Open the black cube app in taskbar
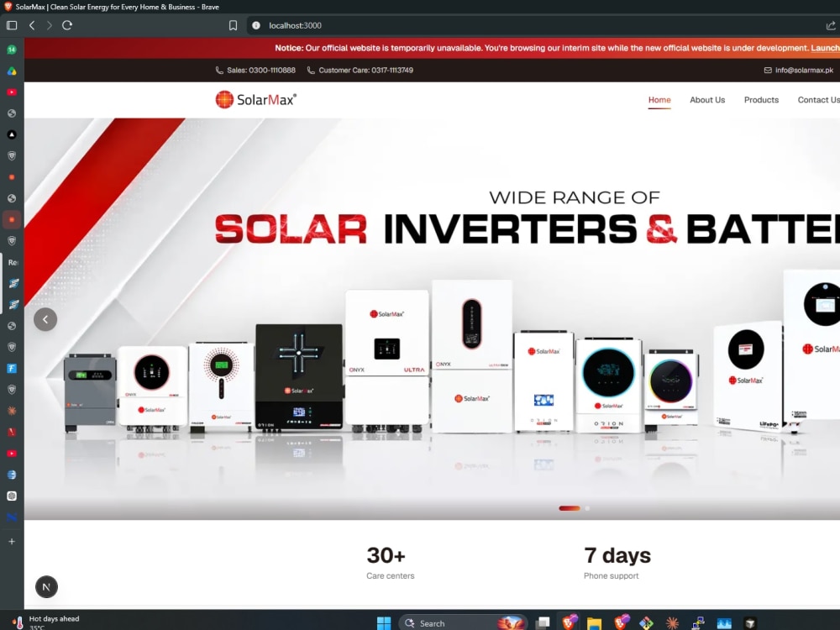This screenshot has height=630, width=840. (x=750, y=623)
